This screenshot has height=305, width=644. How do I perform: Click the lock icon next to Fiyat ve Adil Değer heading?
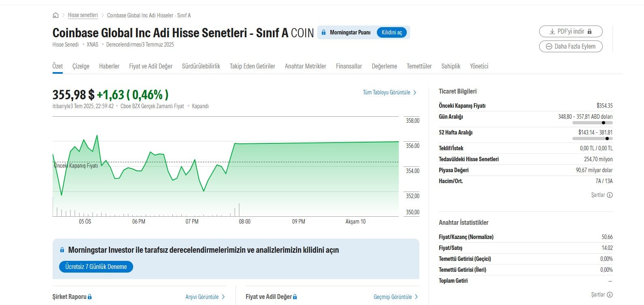point(295,297)
